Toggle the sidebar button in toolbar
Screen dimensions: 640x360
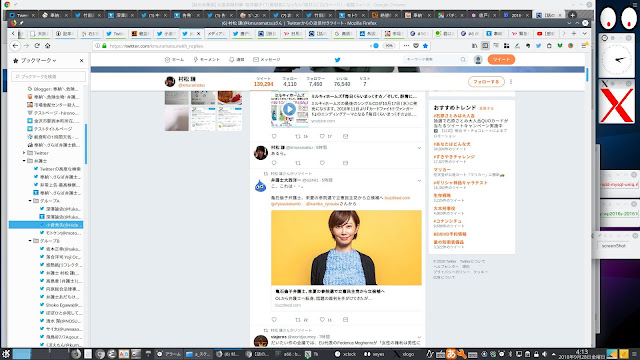click(485, 46)
